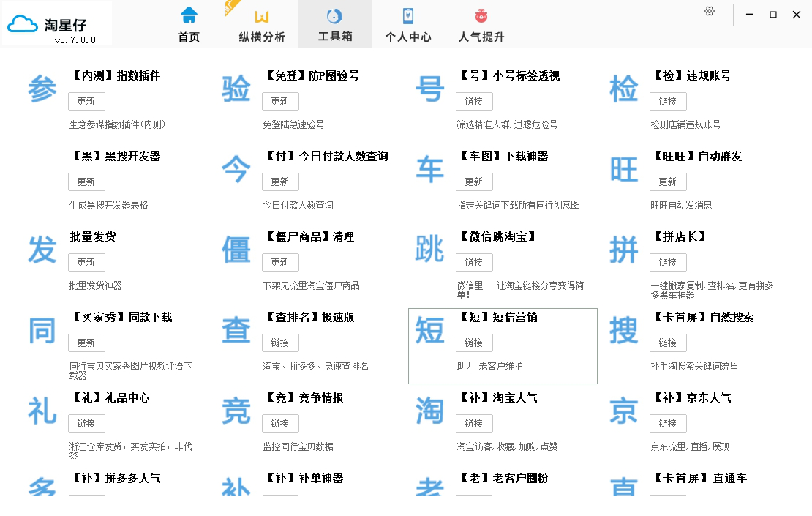
Task: Open link for 【卡首屏】自然搜索
Action: pos(668,343)
